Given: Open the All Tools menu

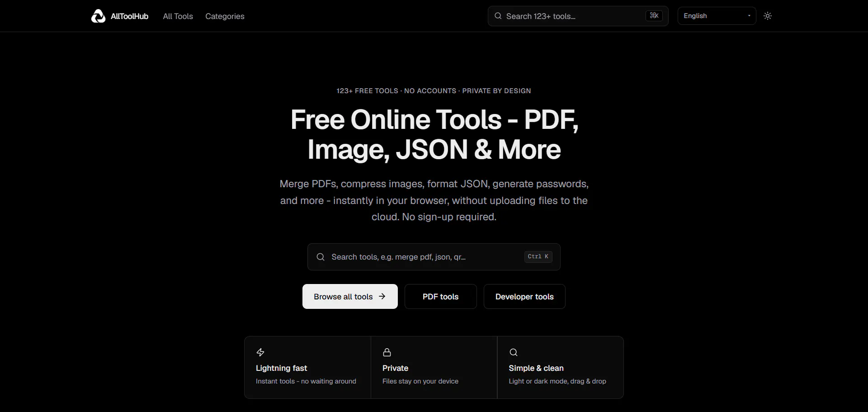Looking at the screenshot, I should (x=178, y=16).
